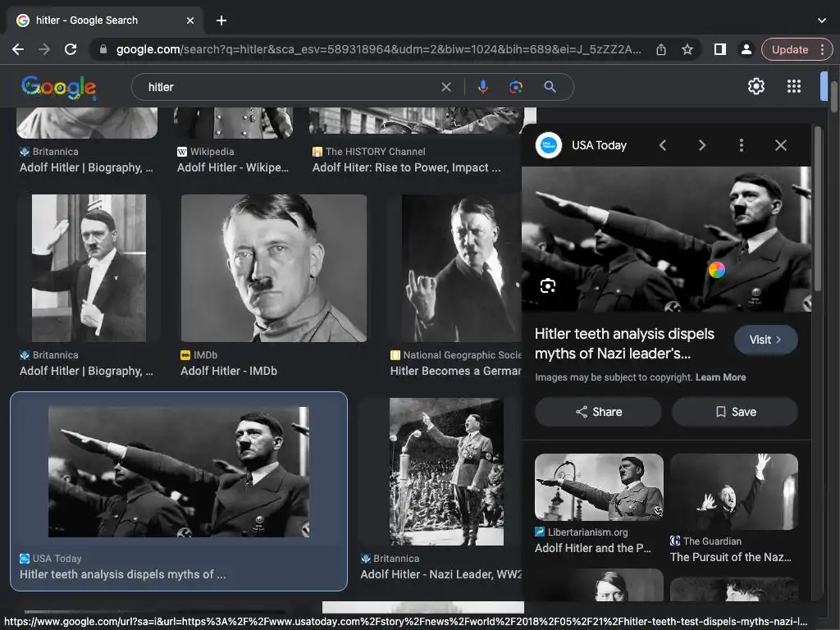
Task: Select the selected USA Today result thumbnail
Action: tap(179, 472)
